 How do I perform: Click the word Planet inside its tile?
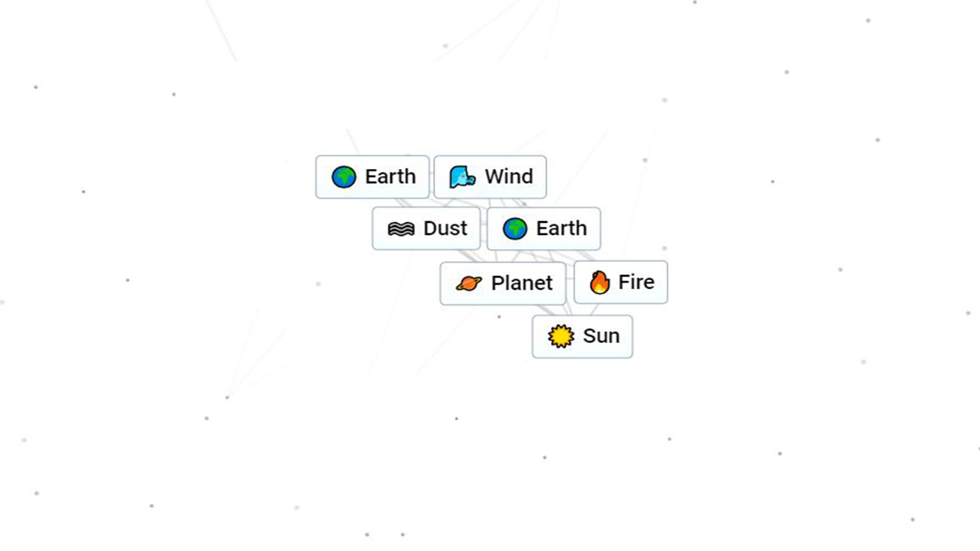click(x=523, y=283)
